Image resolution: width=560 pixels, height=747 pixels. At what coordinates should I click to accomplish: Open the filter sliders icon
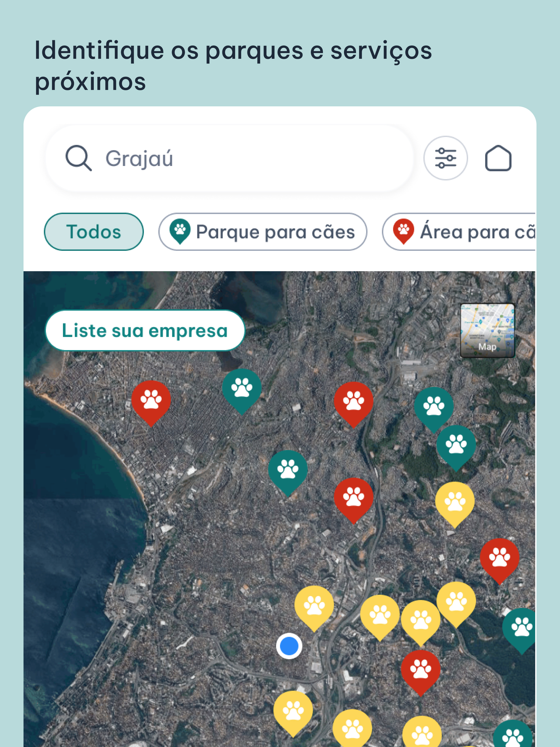point(445,158)
